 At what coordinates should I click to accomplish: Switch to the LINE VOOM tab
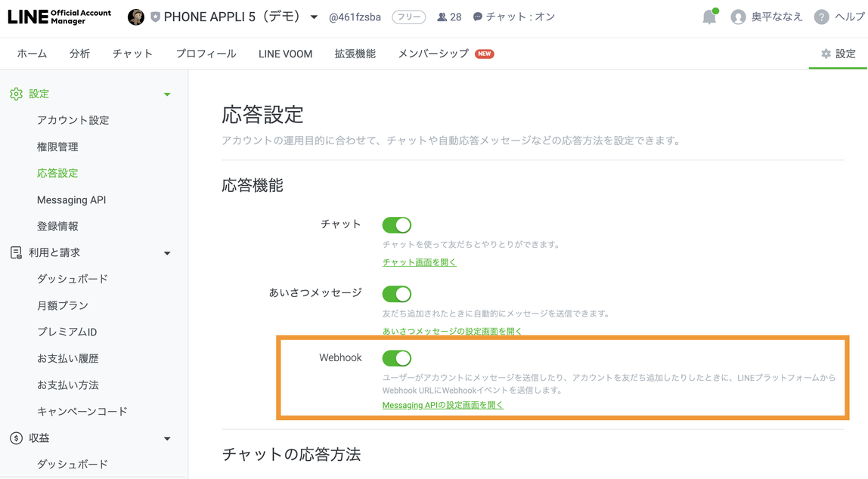click(x=285, y=54)
